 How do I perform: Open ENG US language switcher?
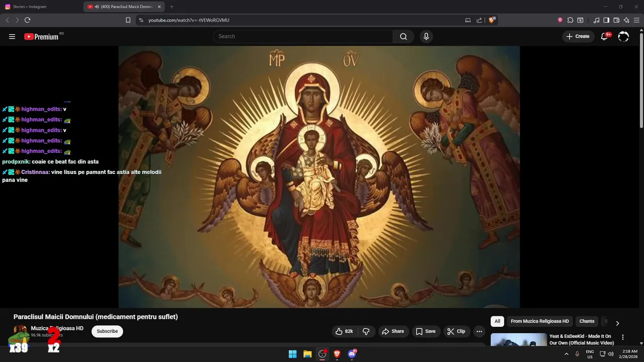click(x=590, y=354)
